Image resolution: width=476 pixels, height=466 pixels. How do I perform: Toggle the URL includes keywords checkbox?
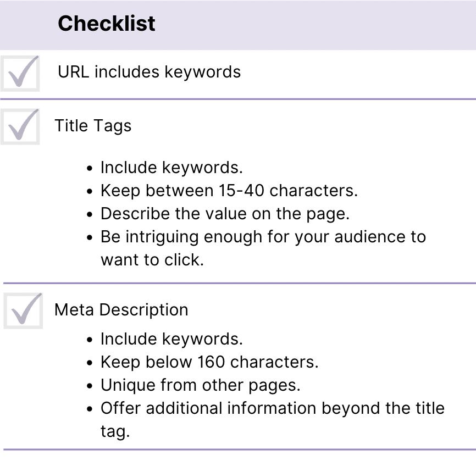[x=20, y=73]
